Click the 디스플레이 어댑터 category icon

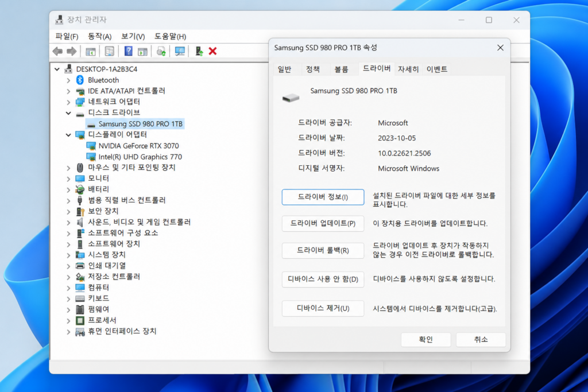coord(80,134)
